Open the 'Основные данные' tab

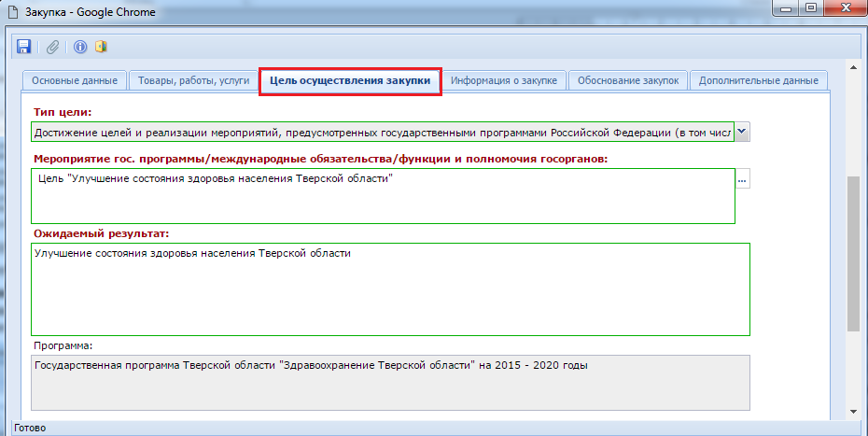pyautogui.click(x=74, y=81)
